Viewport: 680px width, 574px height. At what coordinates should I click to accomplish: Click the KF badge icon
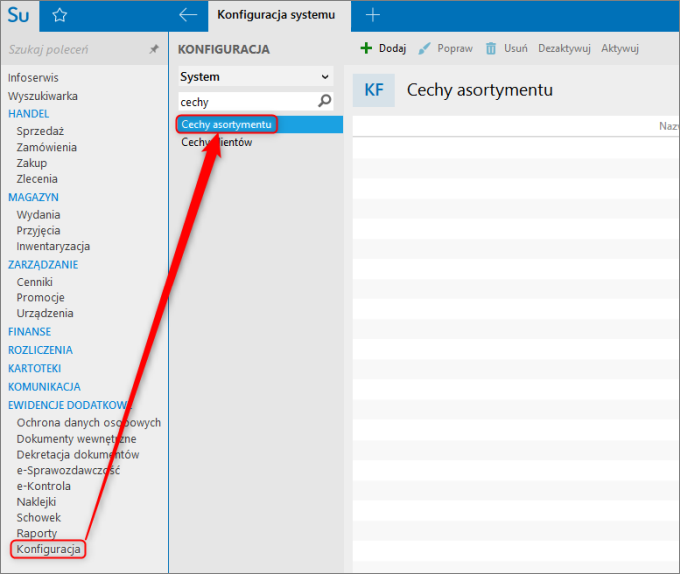374,90
